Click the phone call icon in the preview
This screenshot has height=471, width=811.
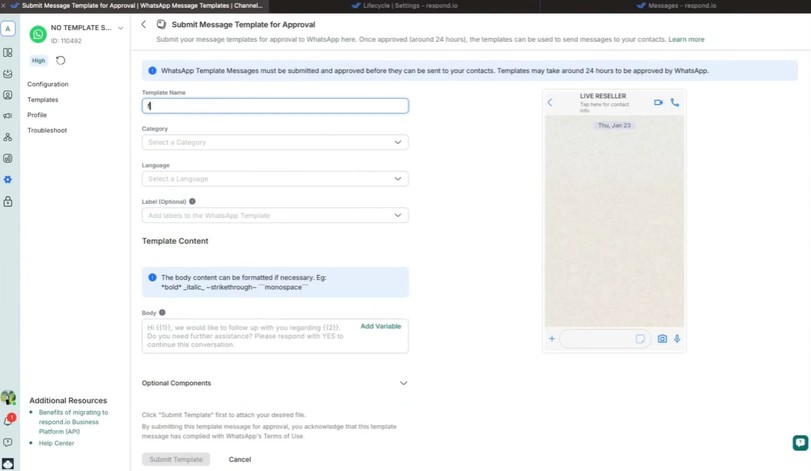pos(674,102)
